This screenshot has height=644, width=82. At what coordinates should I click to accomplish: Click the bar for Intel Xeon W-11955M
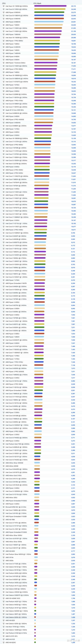(x=50, y=6)
